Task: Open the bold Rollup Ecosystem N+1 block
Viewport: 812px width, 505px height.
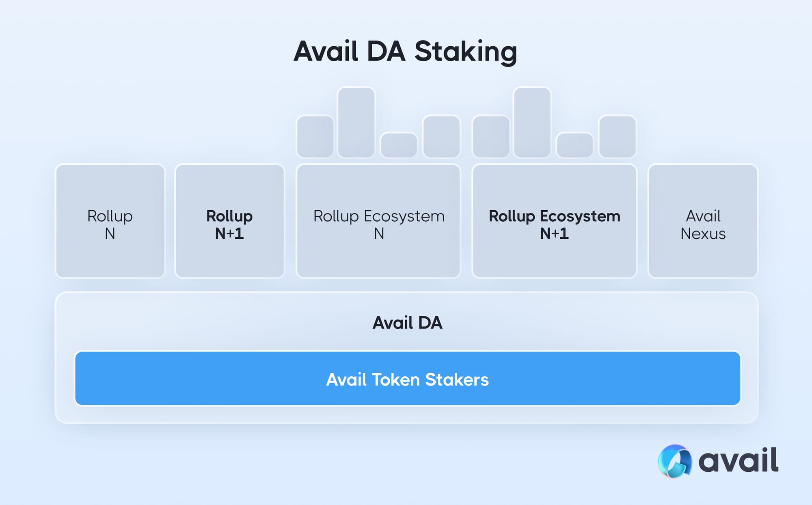Action: (x=554, y=221)
